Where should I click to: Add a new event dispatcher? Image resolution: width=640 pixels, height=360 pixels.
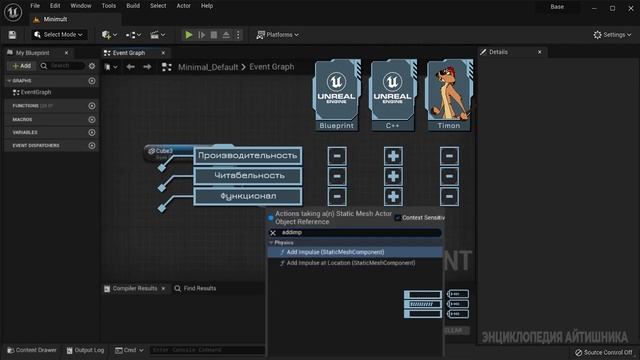[92, 145]
